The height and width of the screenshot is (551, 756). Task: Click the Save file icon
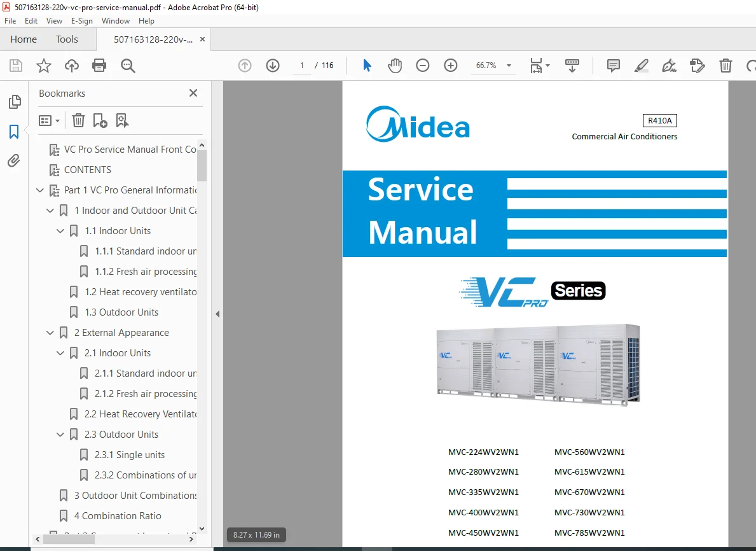(x=16, y=66)
